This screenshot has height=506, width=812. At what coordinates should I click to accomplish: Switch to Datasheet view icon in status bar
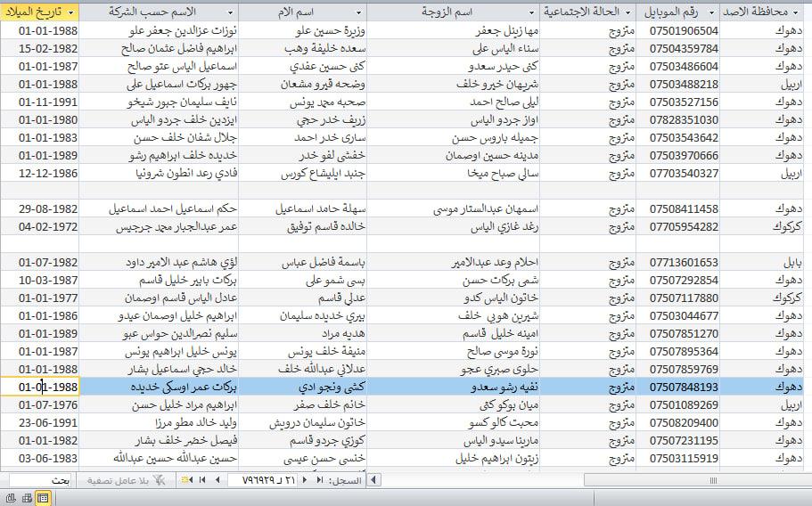(42, 498)
